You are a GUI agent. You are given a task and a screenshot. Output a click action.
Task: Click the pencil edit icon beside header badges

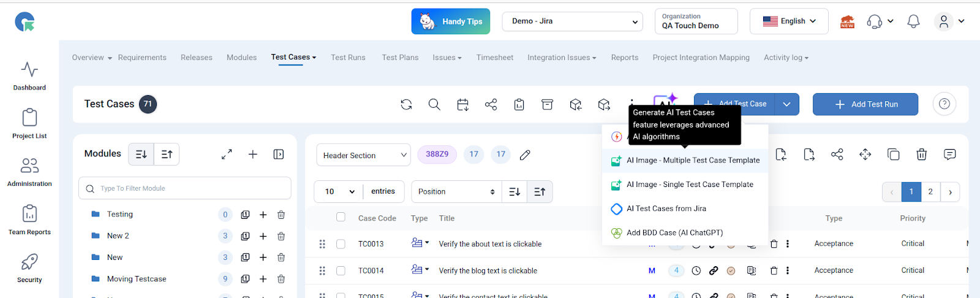coord(525,155)
